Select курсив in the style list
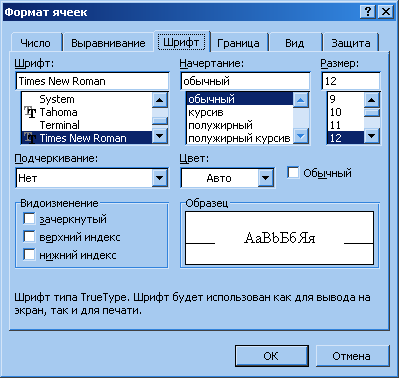This screenshot has height=378, width=399. [239, 112]
